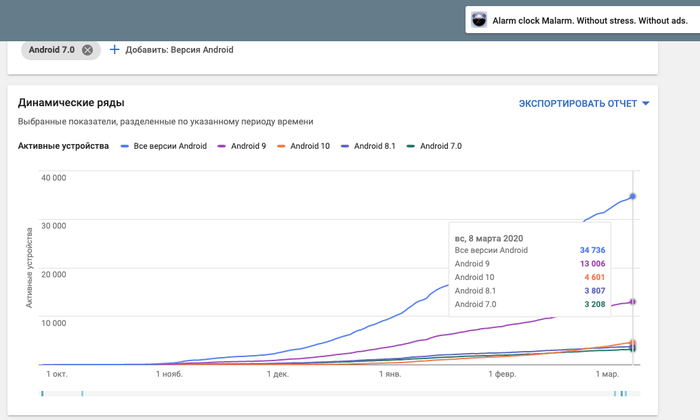Open the Экспортировать отчет dropdown arrow

pos(646,103)
